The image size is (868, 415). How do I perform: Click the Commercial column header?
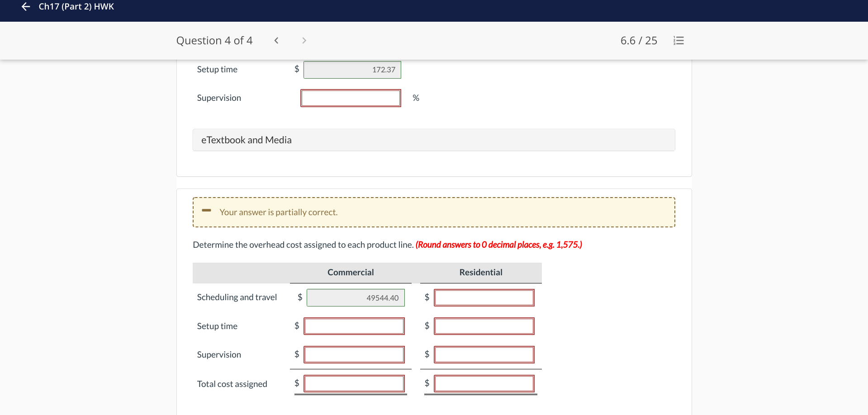pyautogui.click(x=351, y=273)
